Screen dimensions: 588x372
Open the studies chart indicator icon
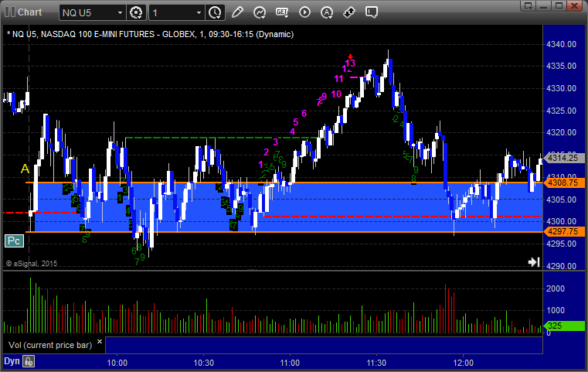pyautogui.click(x=260, y=12)
